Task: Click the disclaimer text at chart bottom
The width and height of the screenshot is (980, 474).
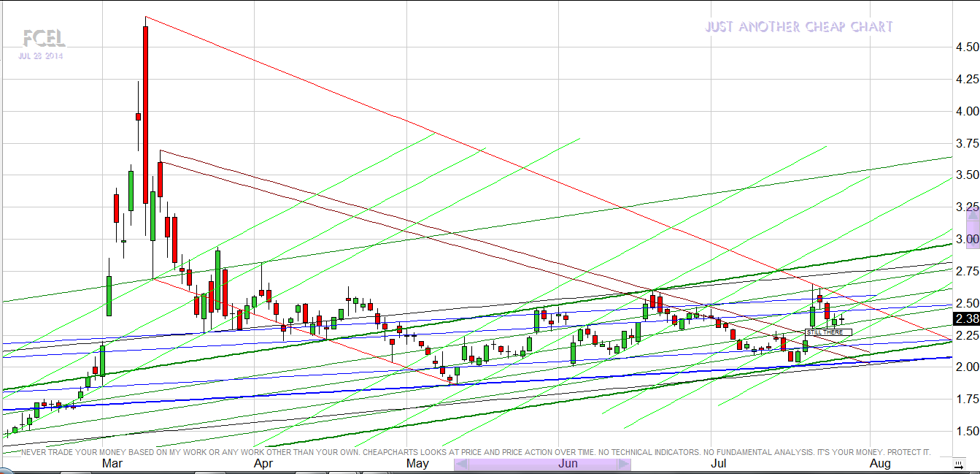Action: click(x=476, y=452)
